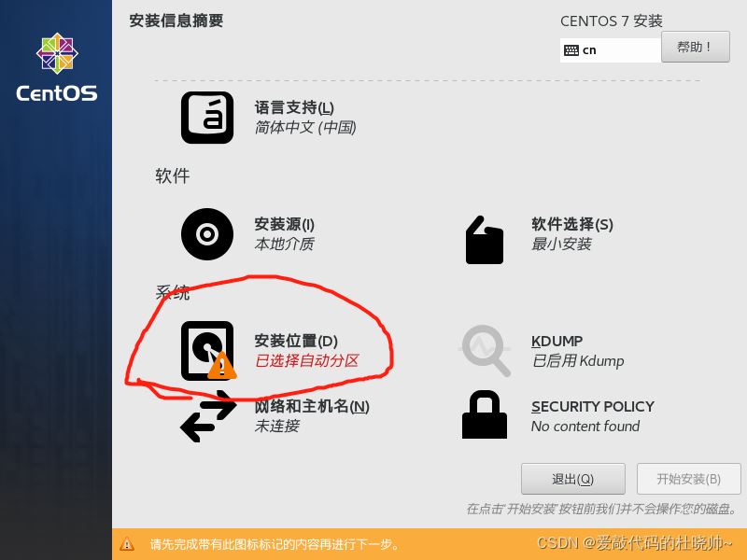Open 网络和主机名(N) settings
The height and width of the screenshot is (560, 747).
click(x=312, y=407)
